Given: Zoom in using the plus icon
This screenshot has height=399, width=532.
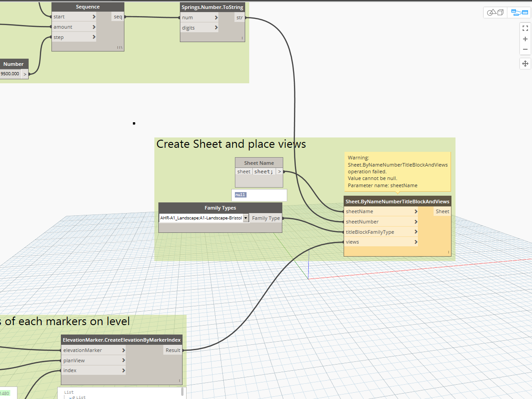Looking at the screenshot, I should (x=525, y=39).
